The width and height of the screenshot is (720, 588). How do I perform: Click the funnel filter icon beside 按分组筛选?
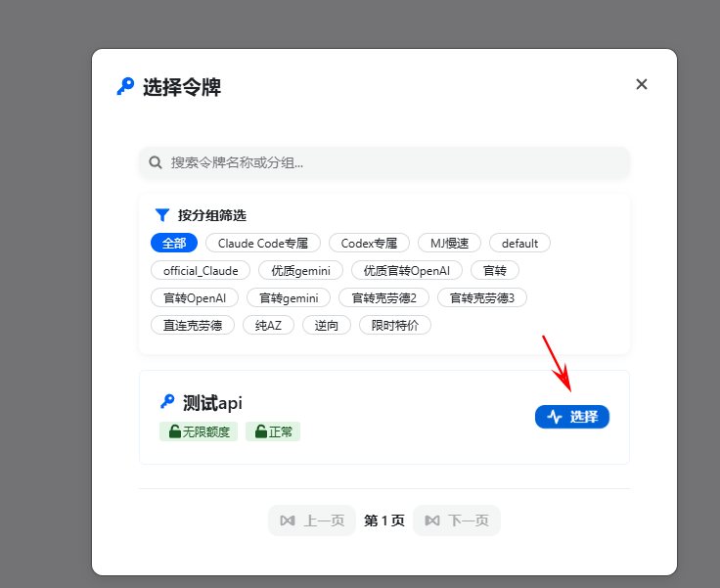(x=162, y=215)
